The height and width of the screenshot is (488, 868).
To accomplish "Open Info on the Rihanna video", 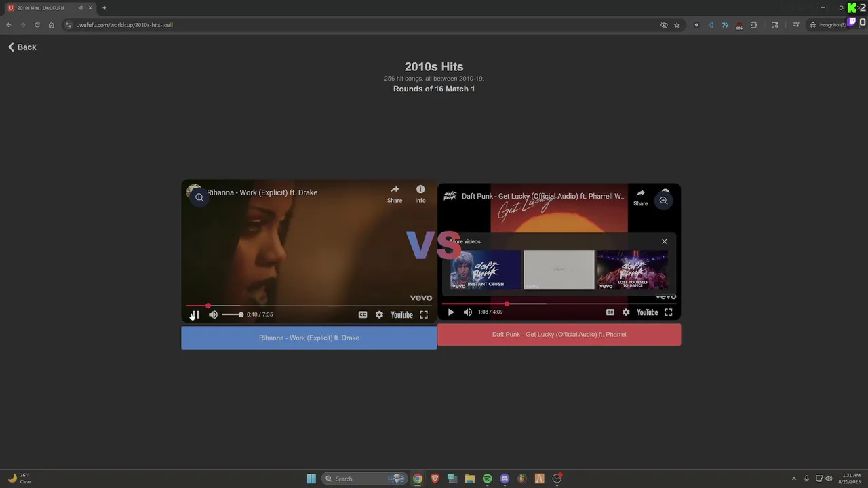I will 420,194.
